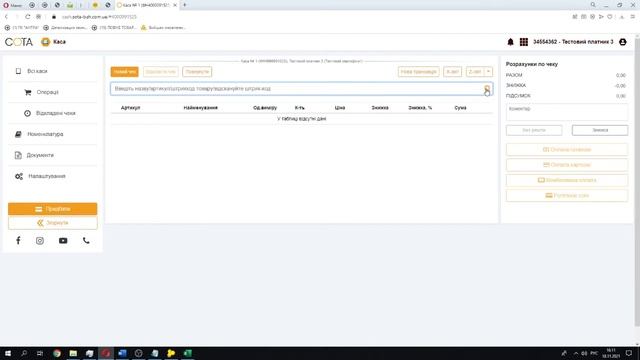Open the user account avatar
Screen dimensions: 640x360
[x=622, y=42]
